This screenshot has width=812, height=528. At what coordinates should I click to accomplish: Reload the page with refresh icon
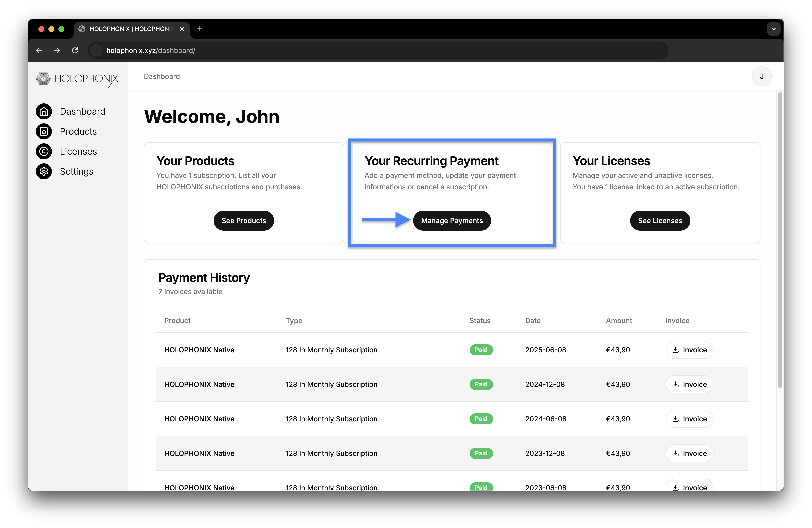(75, 50)
